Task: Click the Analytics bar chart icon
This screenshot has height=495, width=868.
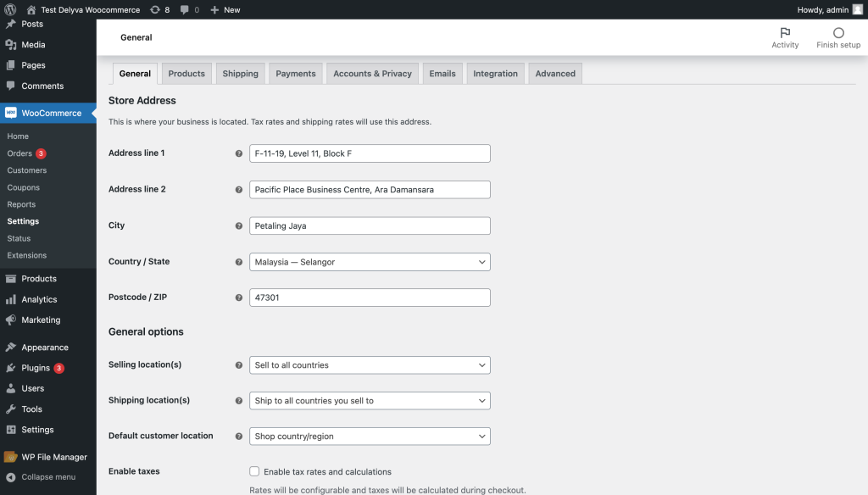Action: click(x=10, y=299)
